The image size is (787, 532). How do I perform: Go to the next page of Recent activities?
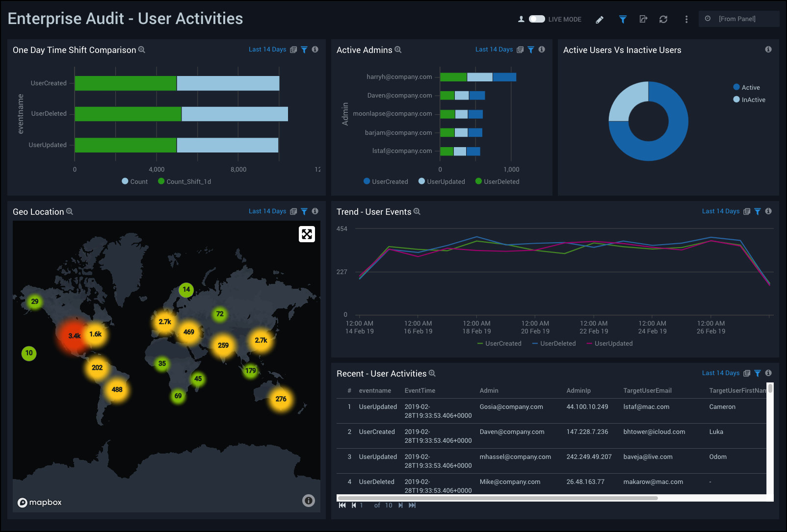401,506
